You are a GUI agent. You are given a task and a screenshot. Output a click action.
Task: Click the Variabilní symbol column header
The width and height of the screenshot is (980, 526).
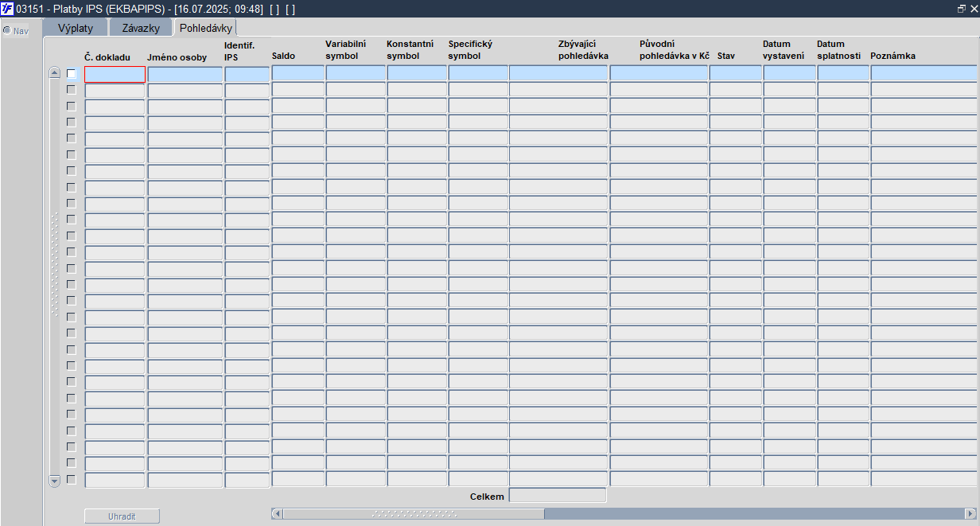pos(345,50)
